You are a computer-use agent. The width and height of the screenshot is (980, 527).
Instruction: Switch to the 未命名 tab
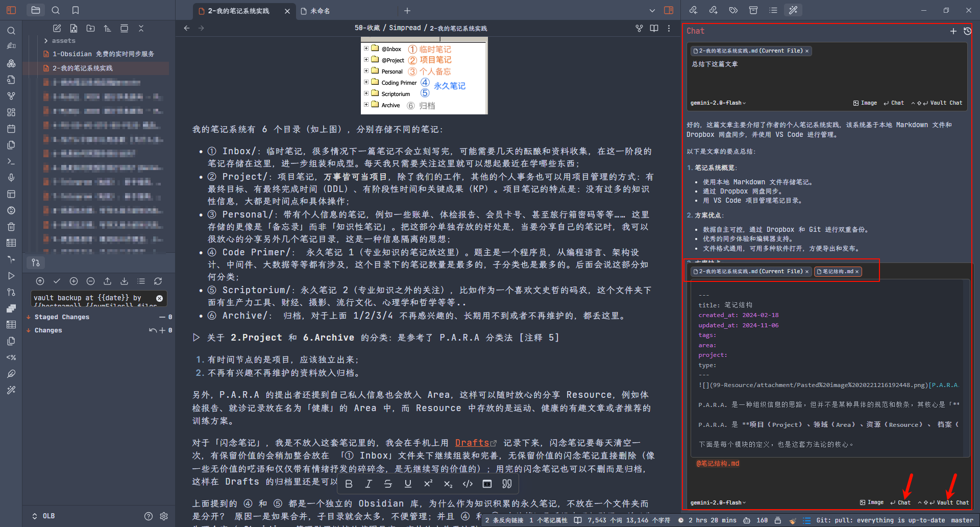320,11
